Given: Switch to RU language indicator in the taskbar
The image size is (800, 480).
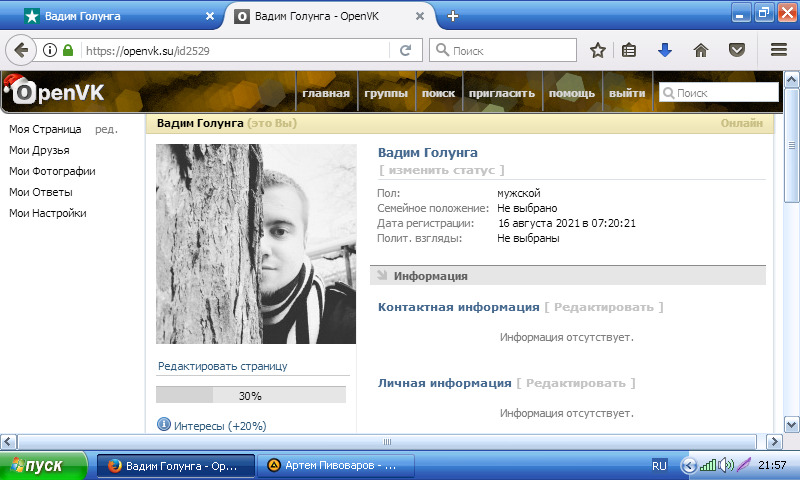Looking at the screenshot, I should click(659, 465).
